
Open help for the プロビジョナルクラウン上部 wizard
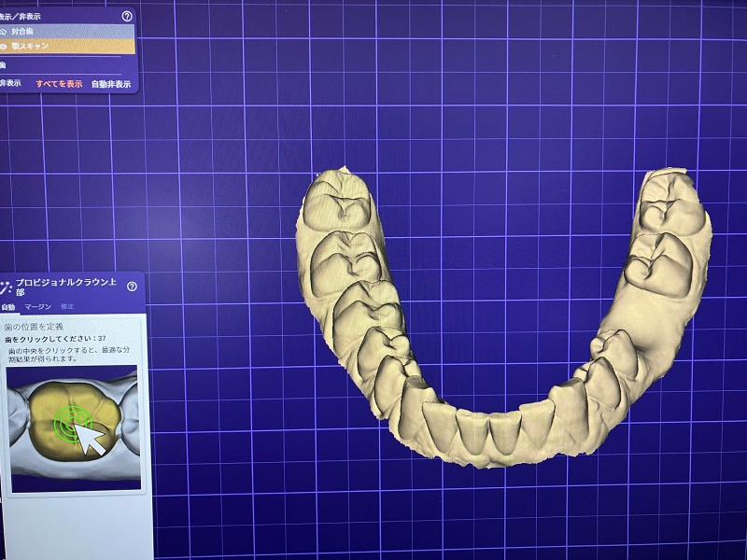132,287
